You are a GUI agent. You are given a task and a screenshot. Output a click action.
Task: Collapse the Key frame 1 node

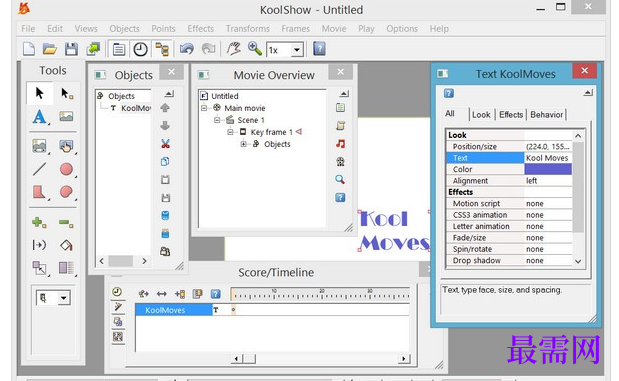coord(230,132)
